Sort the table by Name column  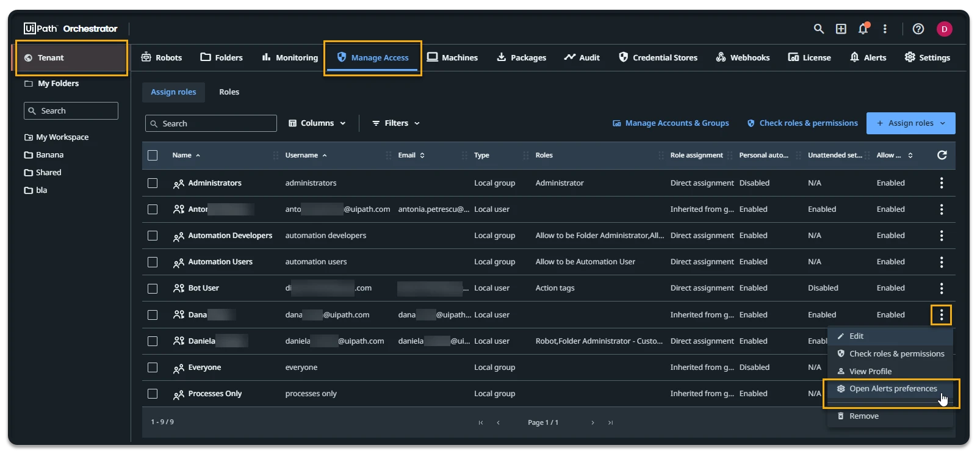186,155
